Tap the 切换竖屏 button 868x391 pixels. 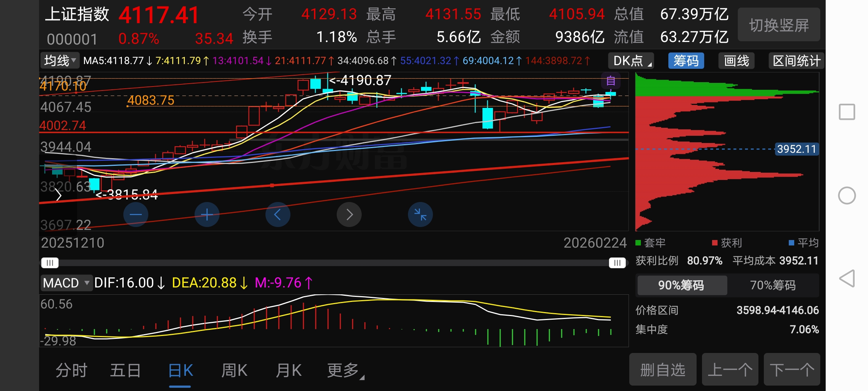coord(779,25)
